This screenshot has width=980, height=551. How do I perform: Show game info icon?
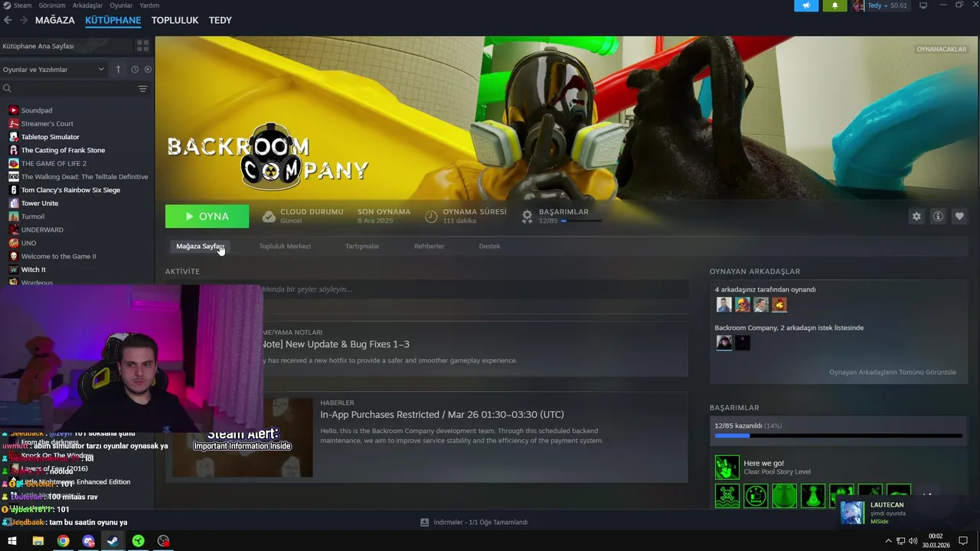[938, 217]
